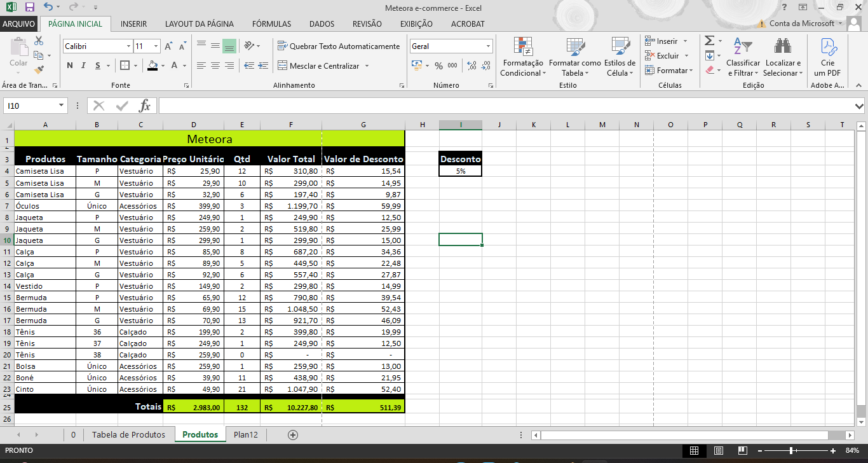868x463 pixels.
Task: Align cell content to the top
Action: coord(201,46)
